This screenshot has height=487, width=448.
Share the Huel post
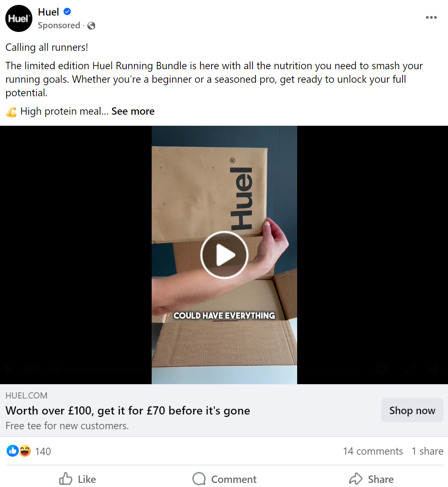coord(371,479)
